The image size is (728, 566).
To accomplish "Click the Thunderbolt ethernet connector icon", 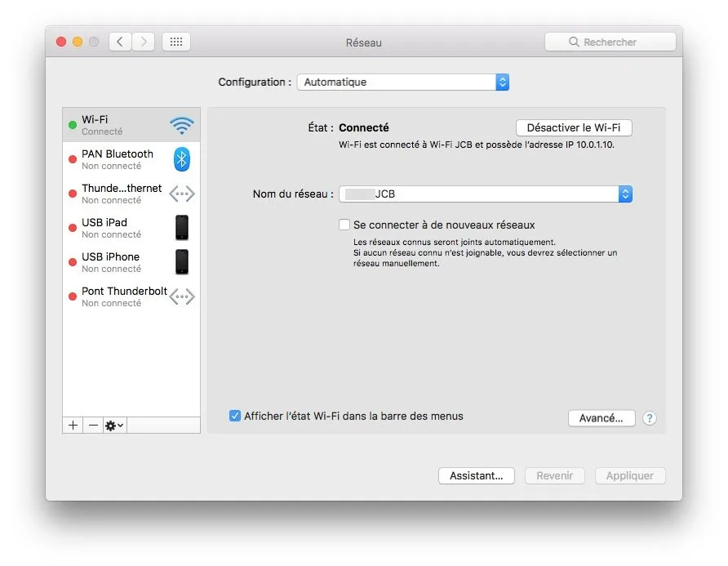I will [x=180, y=193].
